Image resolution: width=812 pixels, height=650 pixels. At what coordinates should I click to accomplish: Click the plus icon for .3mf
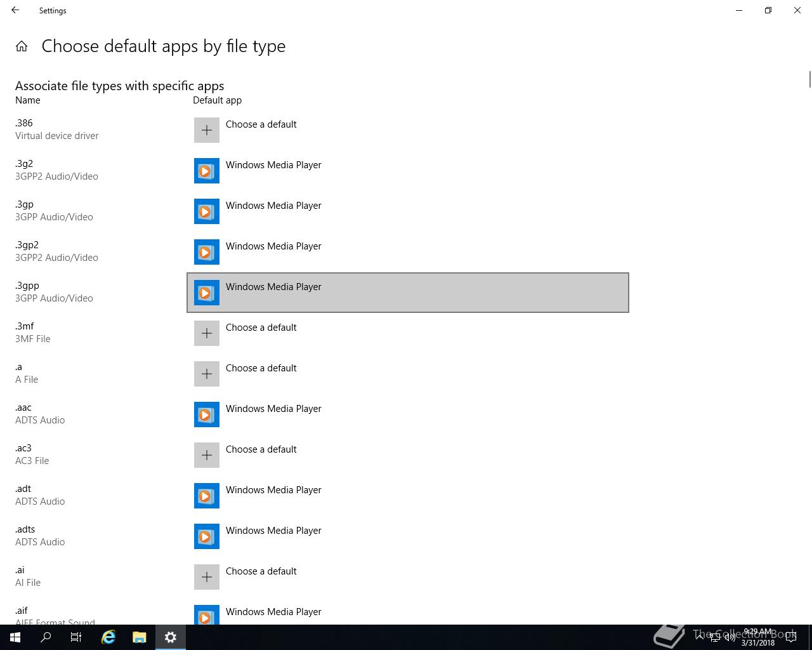207,333
